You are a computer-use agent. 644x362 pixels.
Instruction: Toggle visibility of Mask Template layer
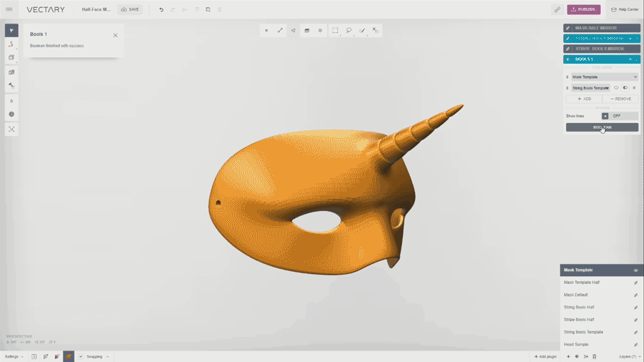(x=635, y=270)
